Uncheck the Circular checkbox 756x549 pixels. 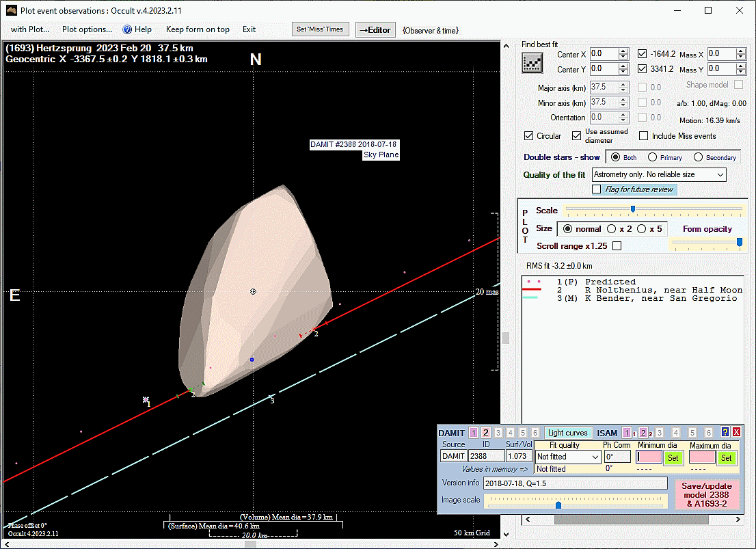point(529,136)
